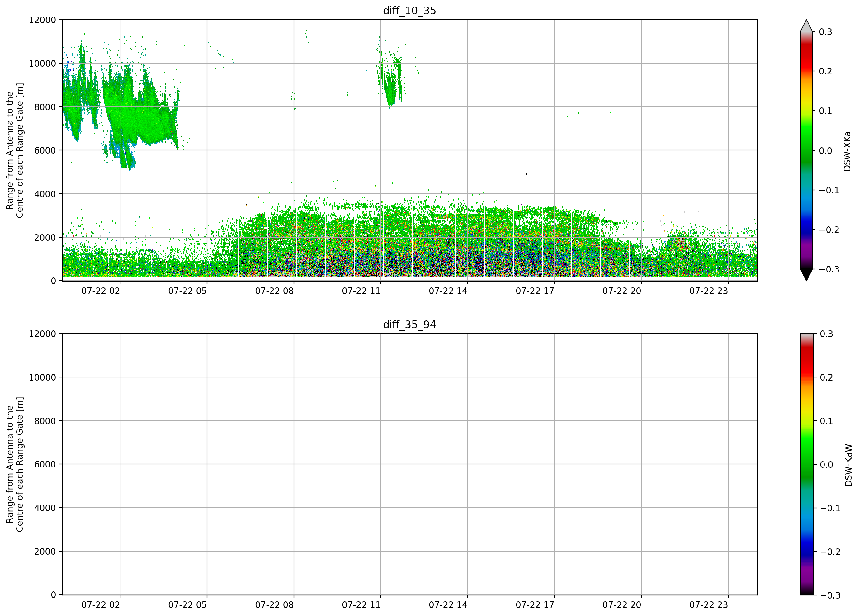Click top plot y-tick 4000
The image size is (859, 616).
point(45,194)
